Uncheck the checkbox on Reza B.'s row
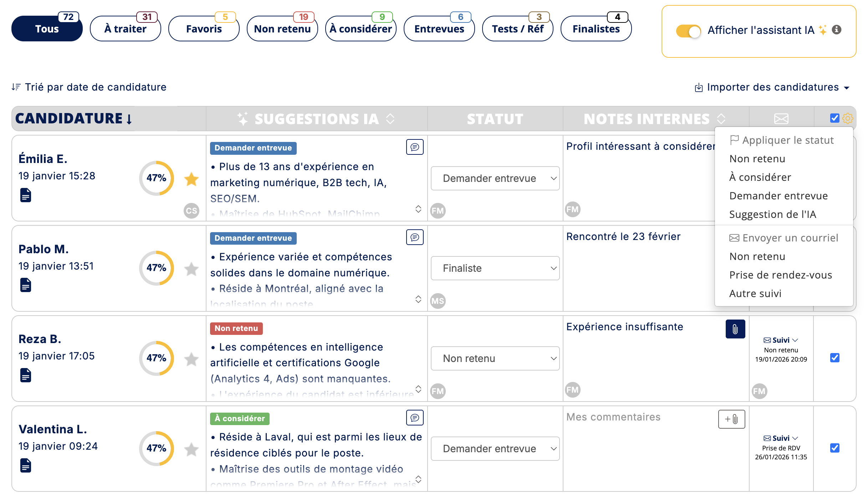The image size is (868, 495). click(x=834, y=358)
